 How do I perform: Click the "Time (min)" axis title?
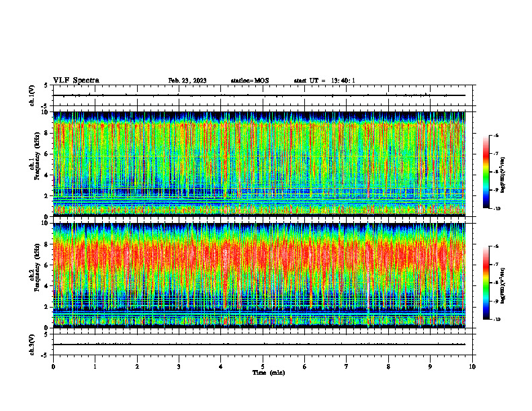tap(269, 373)
